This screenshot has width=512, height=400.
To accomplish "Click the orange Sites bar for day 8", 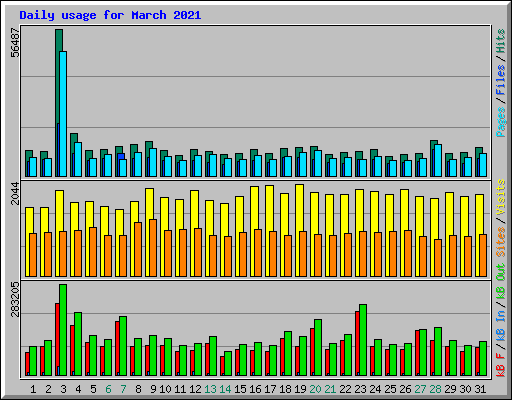I will coord(138,249).
